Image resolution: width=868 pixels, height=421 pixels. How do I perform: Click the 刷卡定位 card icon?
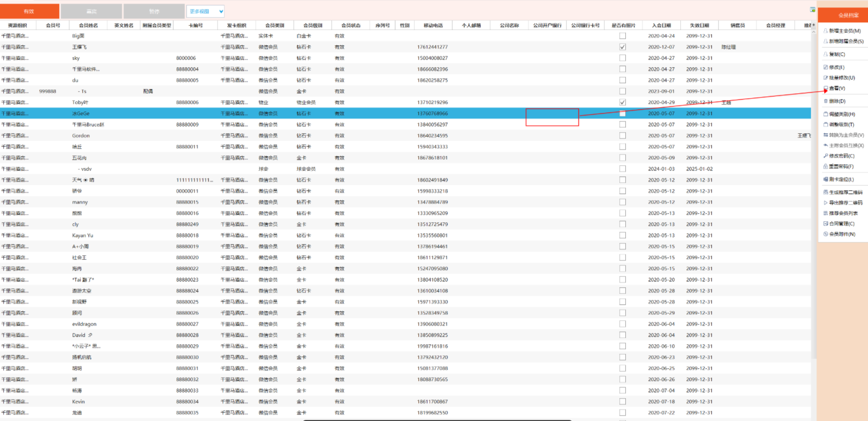click(x=826, y=180)
